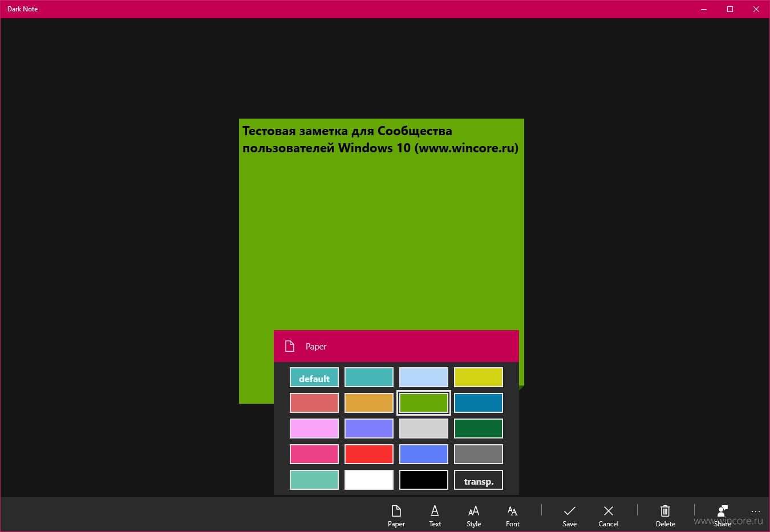The width and height of the screenshot is (770, 532).
Task: Choose the dark gray paper swatch
Action: pyautogui.click(x=479, y=454)
